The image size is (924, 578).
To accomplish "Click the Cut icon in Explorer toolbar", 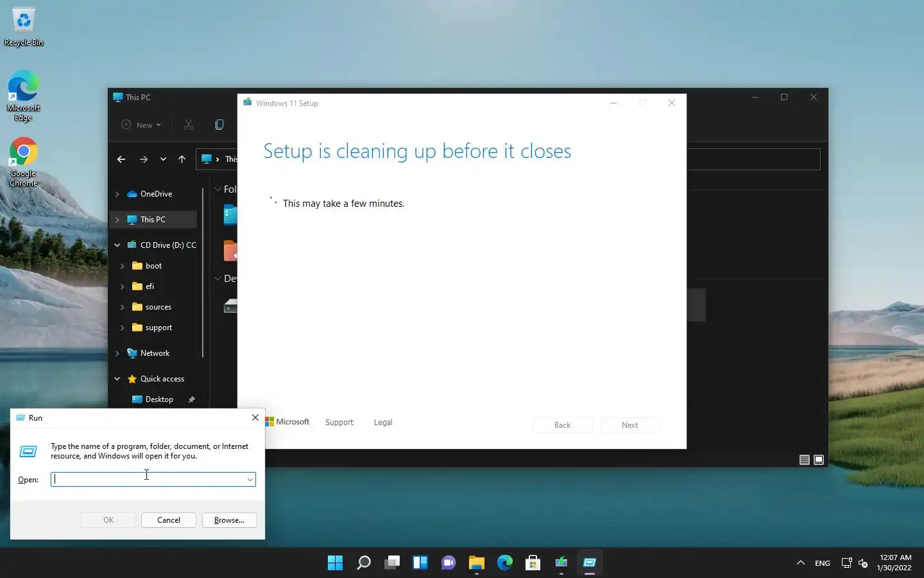I will click(188, 125).
